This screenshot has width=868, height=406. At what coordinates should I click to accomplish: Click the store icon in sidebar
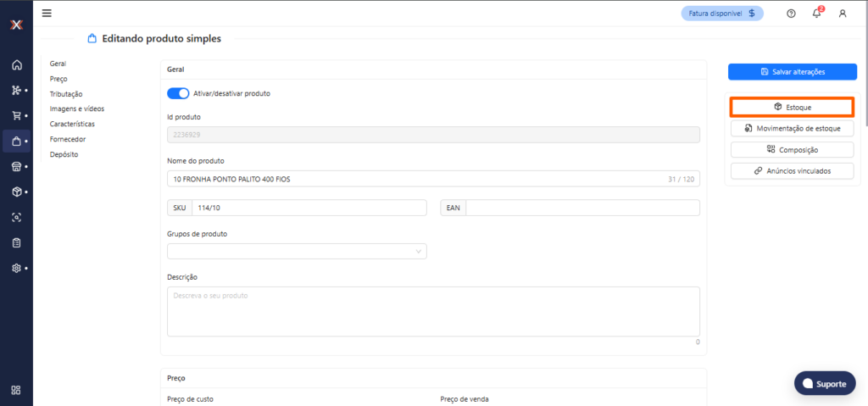(16, 166)
